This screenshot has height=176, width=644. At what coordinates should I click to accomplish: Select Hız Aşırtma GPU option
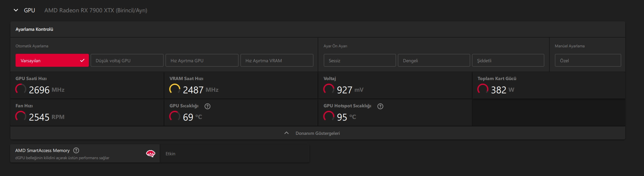pyautogui.click(x=202, y=60)
